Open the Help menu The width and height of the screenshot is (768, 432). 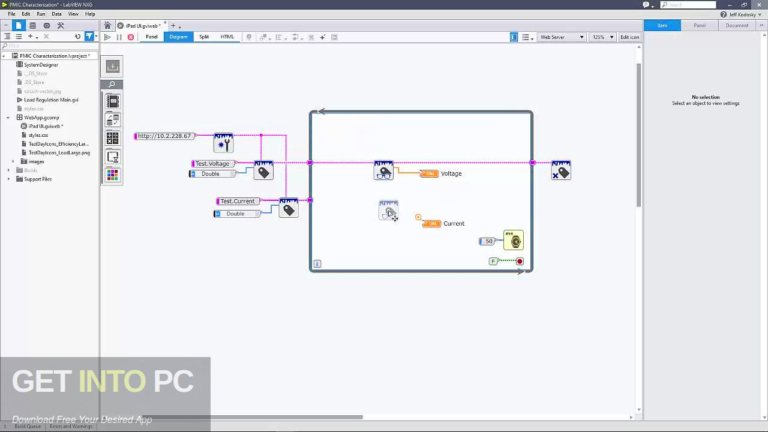(90, 14)
